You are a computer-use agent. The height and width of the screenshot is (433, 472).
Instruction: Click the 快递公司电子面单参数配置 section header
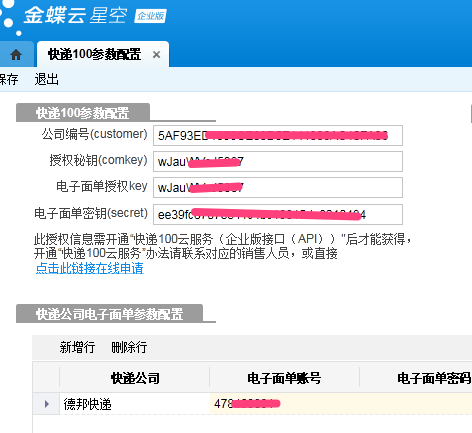[x=109, y=314]
